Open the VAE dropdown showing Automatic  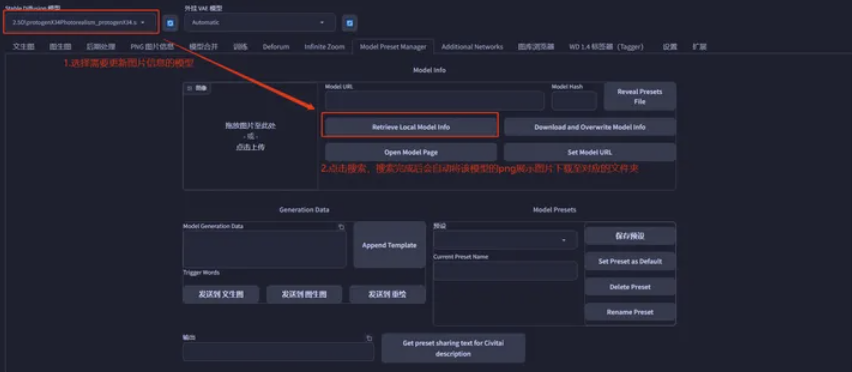pyautogui.click(x=260, y=22)
